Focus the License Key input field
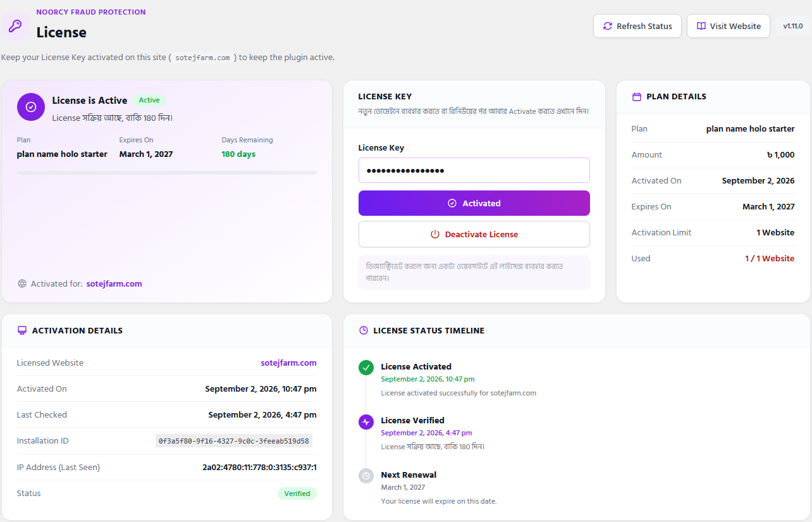 click(x=474, y=170)
